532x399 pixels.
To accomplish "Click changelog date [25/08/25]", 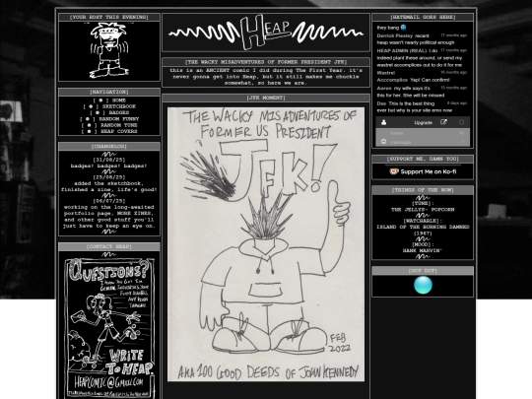I will point(109,177).
